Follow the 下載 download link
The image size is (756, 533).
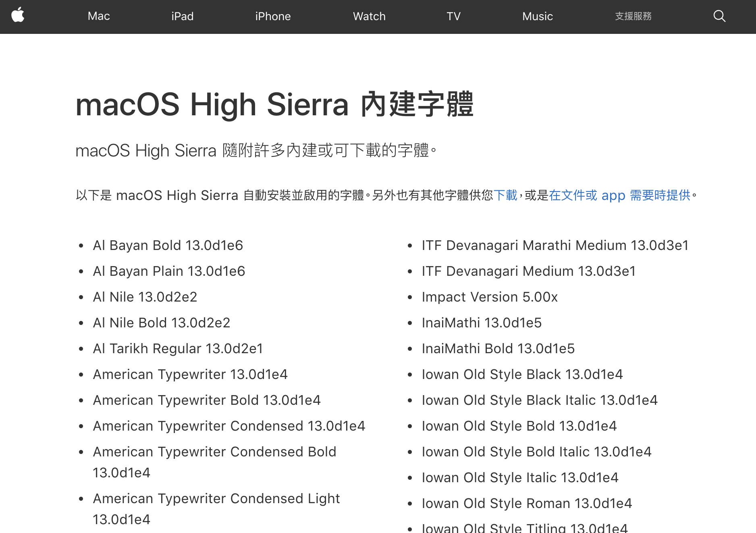[x=505, y=195]
